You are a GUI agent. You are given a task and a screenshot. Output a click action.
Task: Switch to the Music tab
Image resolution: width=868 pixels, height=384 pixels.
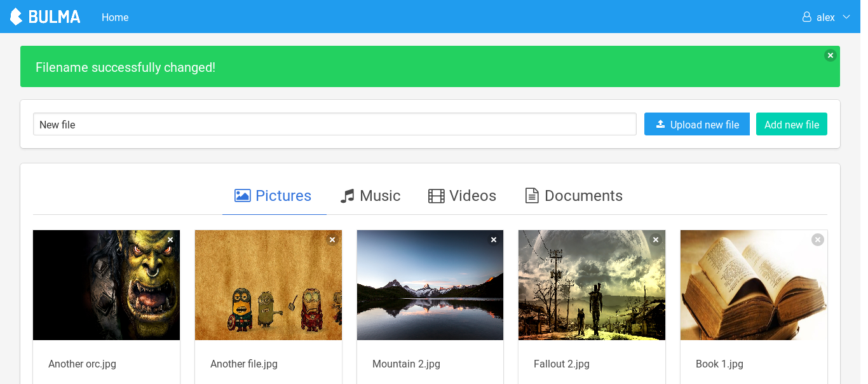pyautogui.click(x=370, y=195)
